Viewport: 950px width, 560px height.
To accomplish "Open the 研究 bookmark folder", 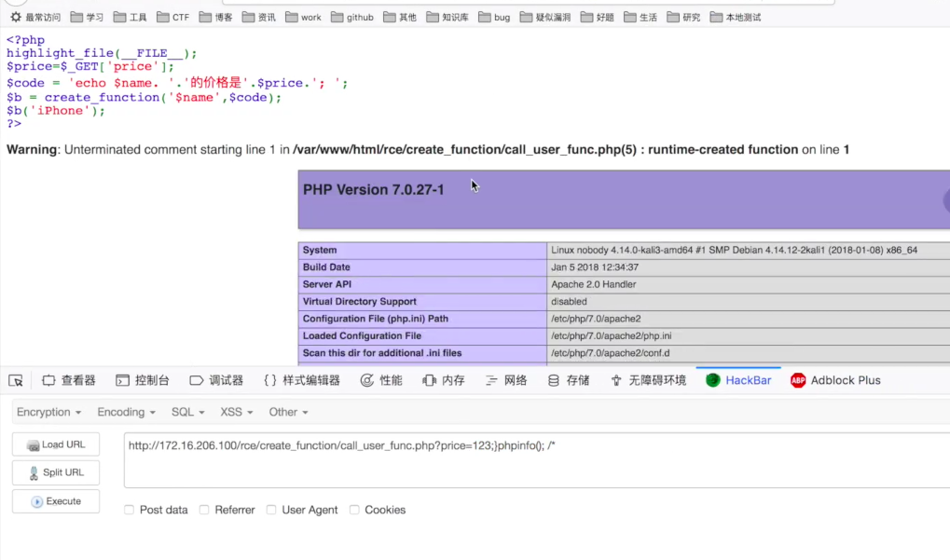I will [x=683, y=17].
